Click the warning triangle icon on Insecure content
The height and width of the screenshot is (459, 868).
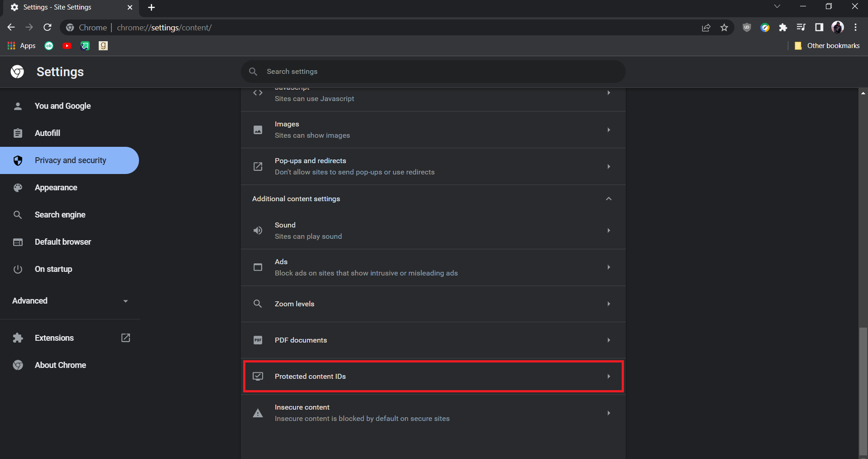click(258, 413)
